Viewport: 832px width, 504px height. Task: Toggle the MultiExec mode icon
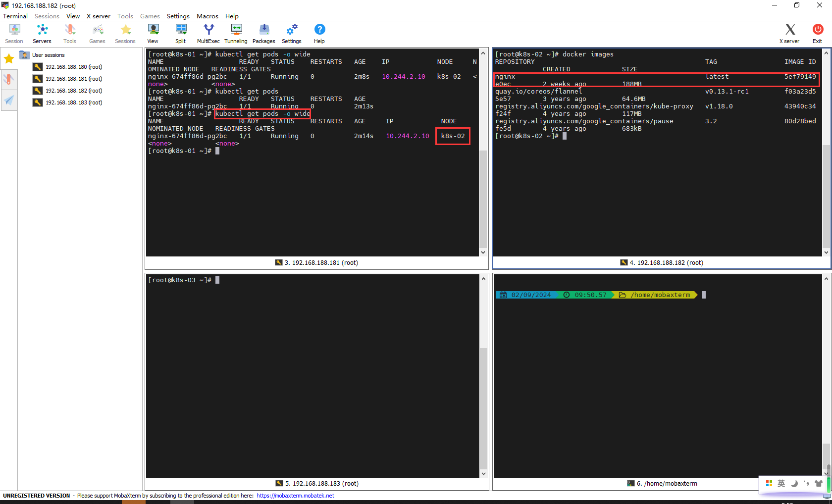pyautogui.click(x=208, y=34)
